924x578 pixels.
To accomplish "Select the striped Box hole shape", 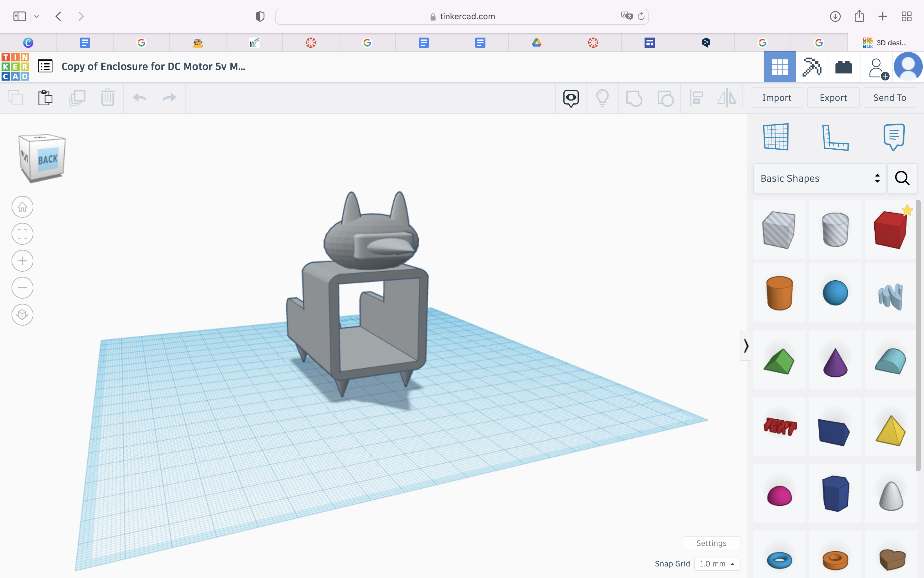I will click(x=779, y=229).
